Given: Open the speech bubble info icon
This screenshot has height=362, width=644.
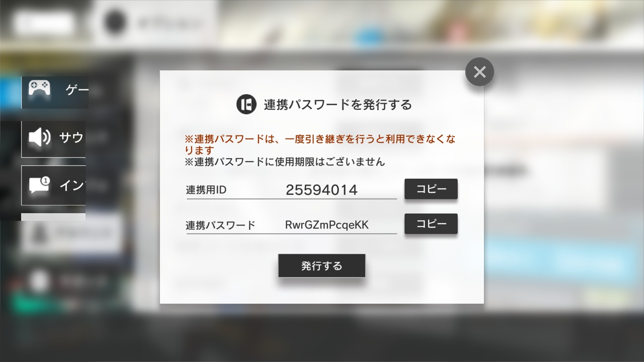Looking at the screenshot, I should (x=40, y=185).
